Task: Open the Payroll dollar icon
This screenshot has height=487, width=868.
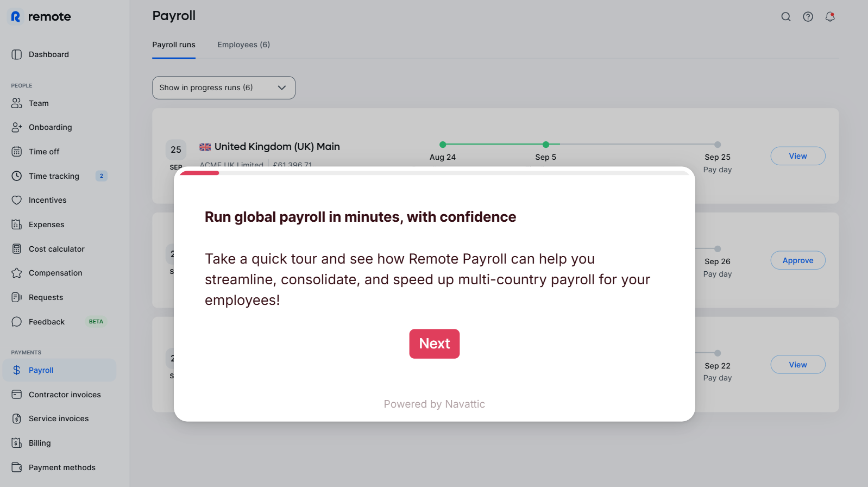Action: pyautogui.click(x=17, y=370)
